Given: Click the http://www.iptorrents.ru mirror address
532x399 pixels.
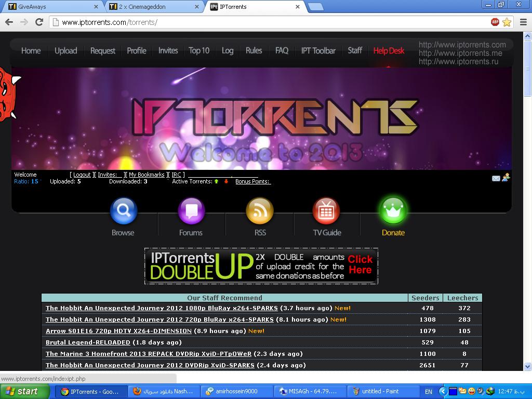Looking at the screenshot, I should pyautogui.click(x=458, y=62).
